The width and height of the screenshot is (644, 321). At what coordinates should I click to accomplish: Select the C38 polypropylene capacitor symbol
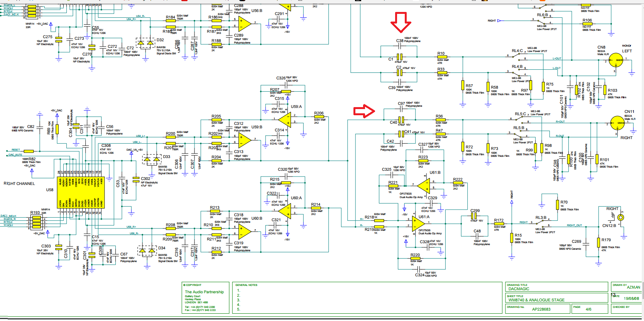tap(400, 46)
